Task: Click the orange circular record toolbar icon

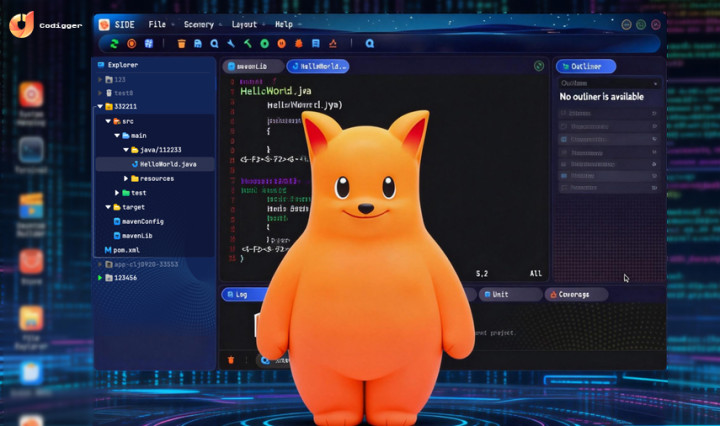Action: click(x=132, y=44)
